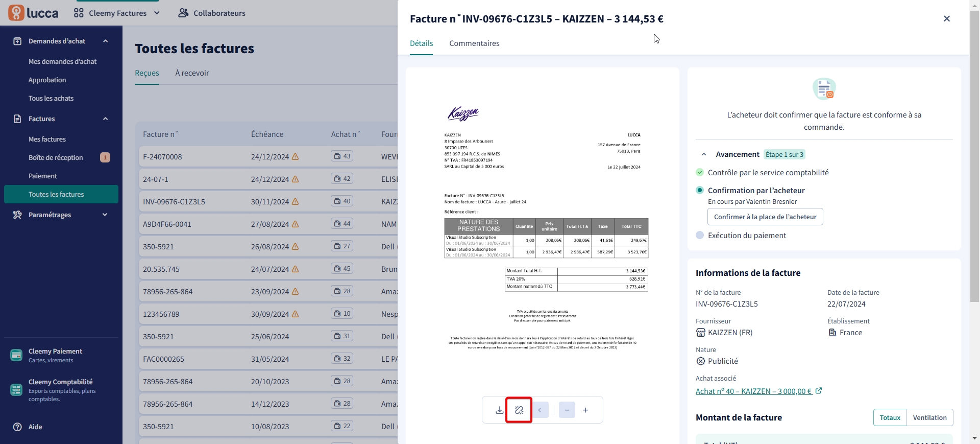Image resolution: width=980 pixels, height=444 pixels.
Task: Expand the Paramétrages section chevron
Action: tap(105, 215)
